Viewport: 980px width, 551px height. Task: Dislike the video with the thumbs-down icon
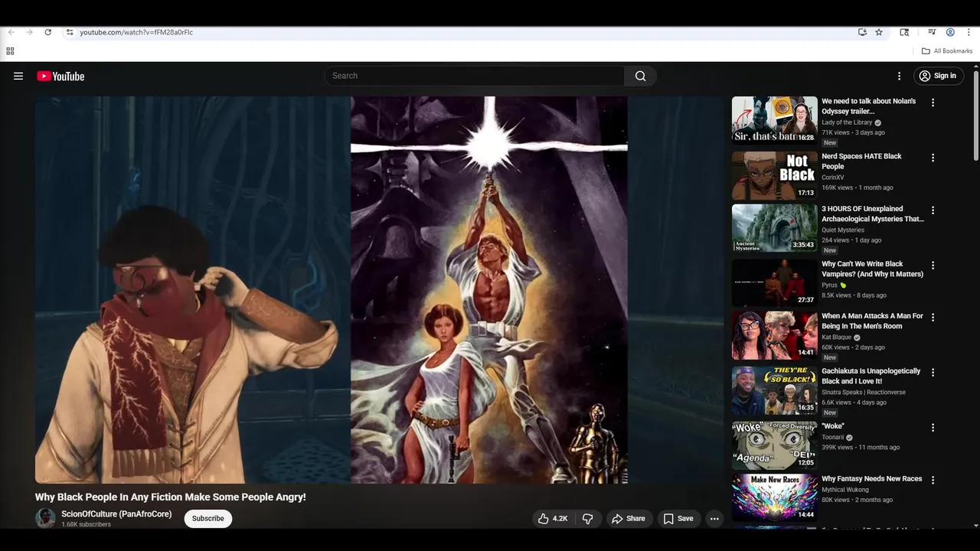587,519
